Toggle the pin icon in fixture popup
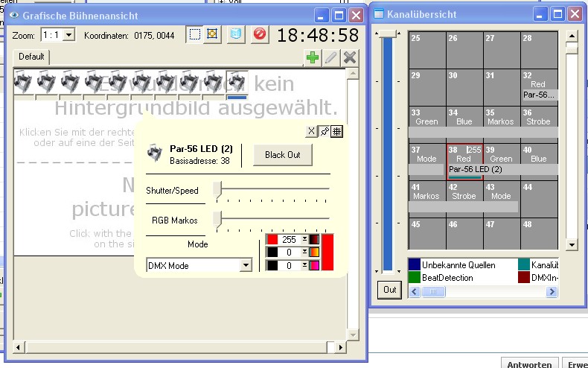Screen dimensions: 588x368 click(324, 131)
